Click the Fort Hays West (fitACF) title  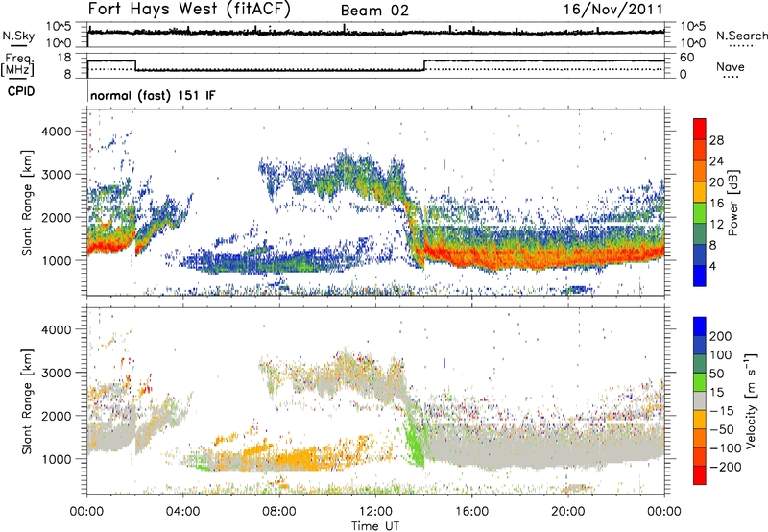pyautogui.click(x=189, y=10)
